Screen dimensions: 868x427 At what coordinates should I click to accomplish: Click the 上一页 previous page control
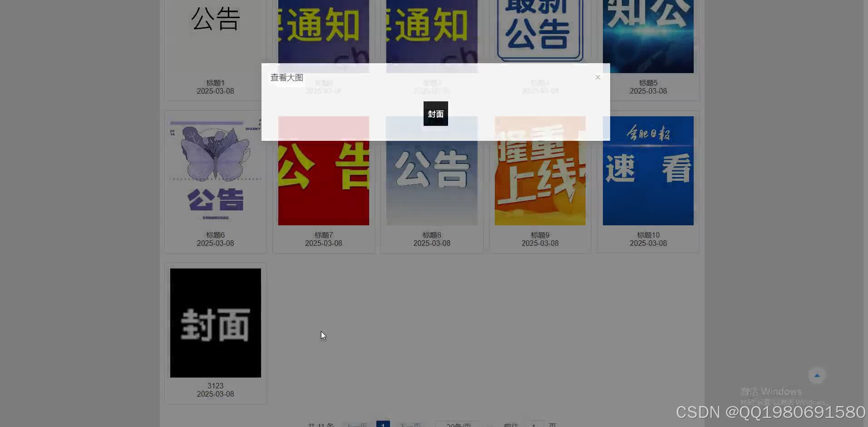tap(356, 424)
